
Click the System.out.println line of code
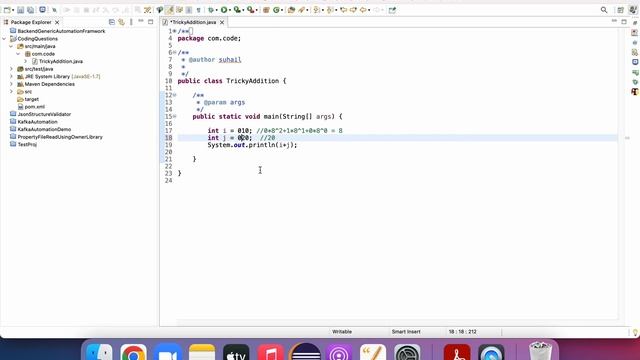tap(252, 145)
